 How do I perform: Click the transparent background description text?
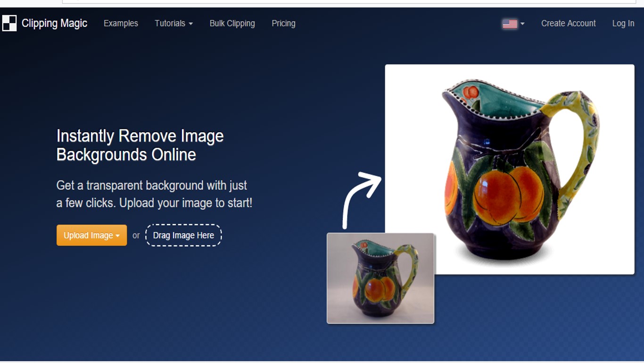click(x=154, y=194)
